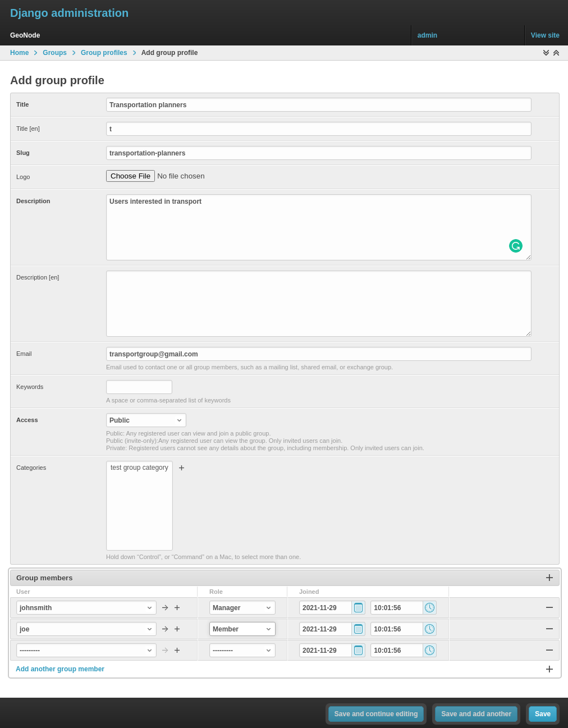Choose a file for the group Logo
Screen dimensions: 568x728
click(130, 176)
